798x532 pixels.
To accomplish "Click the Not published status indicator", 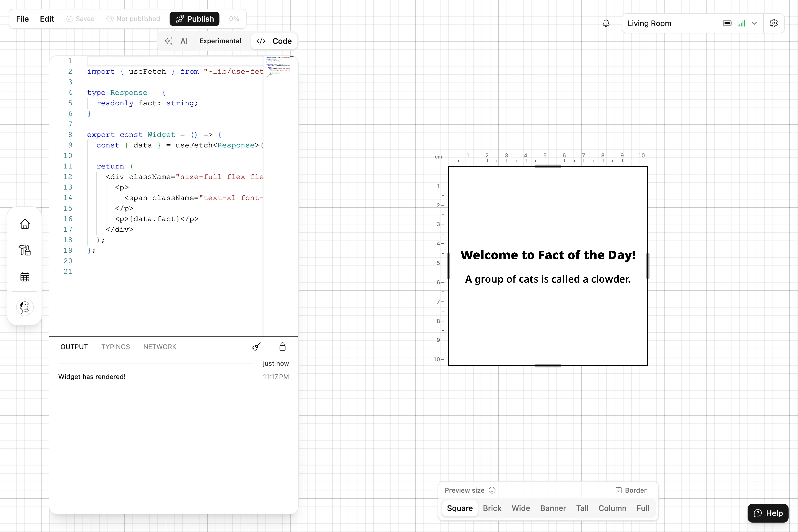I will point(133,19).
